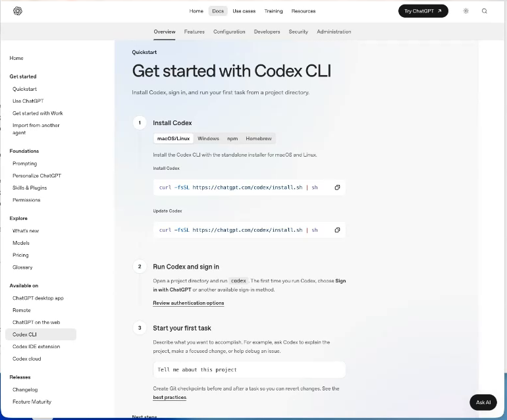Open Training in top navigation
This screenshot has height=420, width=507.
coord(273,11)
